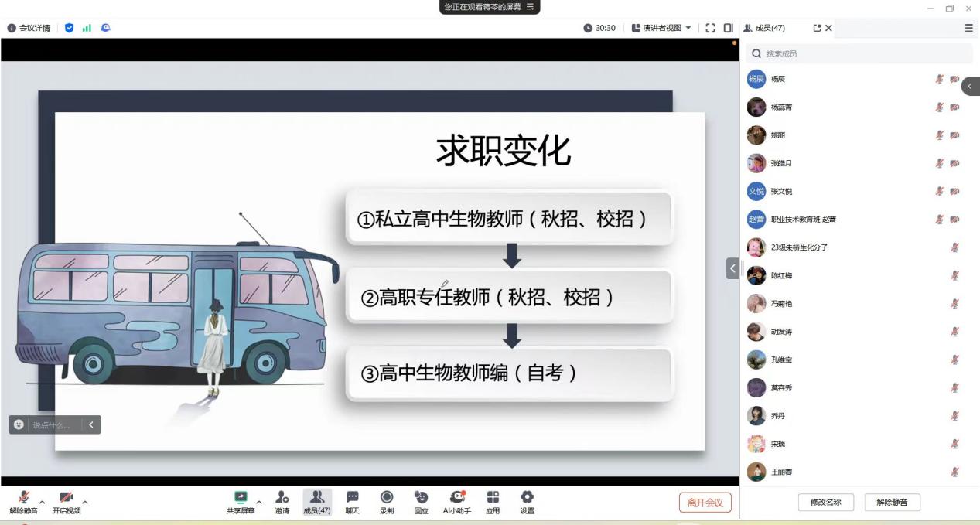The width and height of the screenshot is (980, 525).
Task: Click the 搜索成员 search field
Action: [859, 53]
